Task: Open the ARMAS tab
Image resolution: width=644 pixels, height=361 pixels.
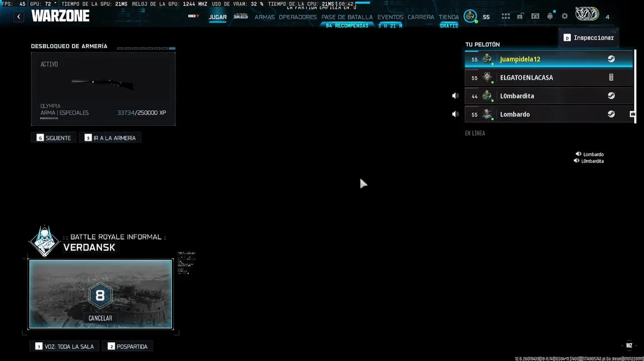Action: click(x=265, y=17)
